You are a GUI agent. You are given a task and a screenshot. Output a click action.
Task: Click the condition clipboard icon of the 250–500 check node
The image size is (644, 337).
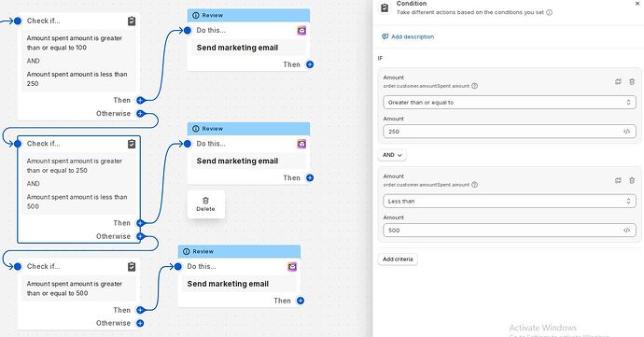[x=132, y=144]
